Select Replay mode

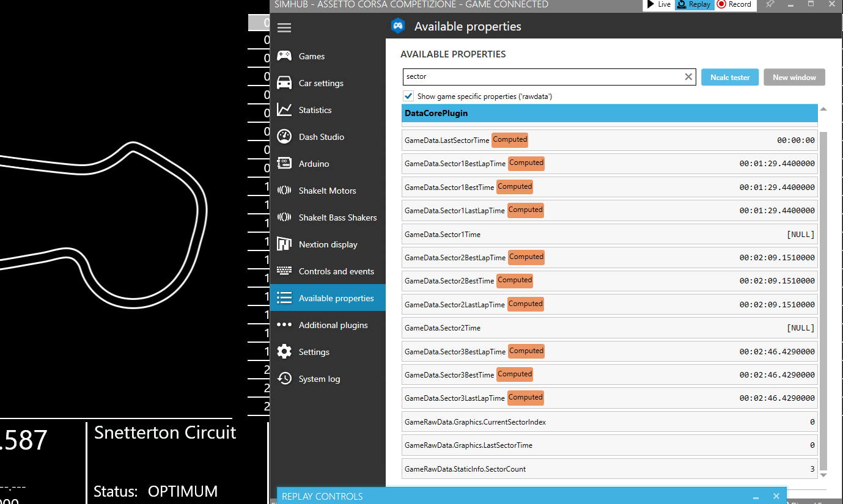pos(693,4)
